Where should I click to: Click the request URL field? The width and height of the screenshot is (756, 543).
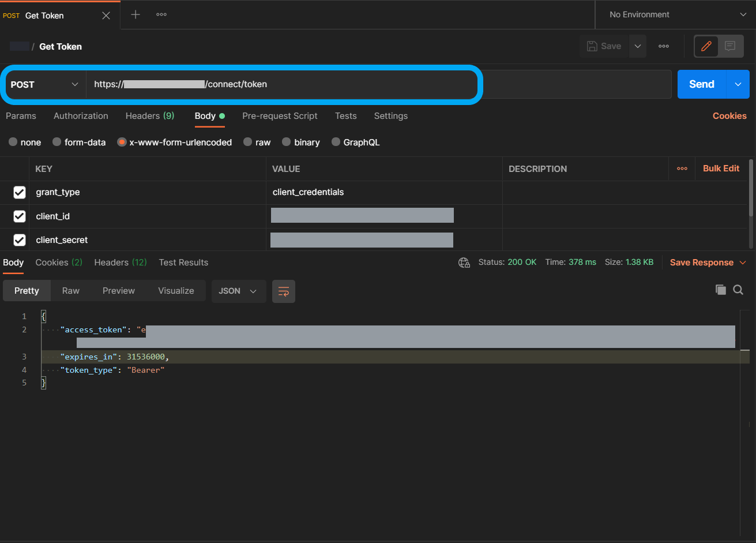378,84
